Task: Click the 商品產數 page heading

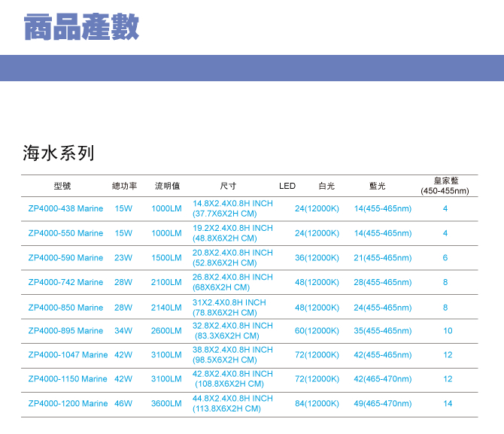Action: [x=81, y=27]
